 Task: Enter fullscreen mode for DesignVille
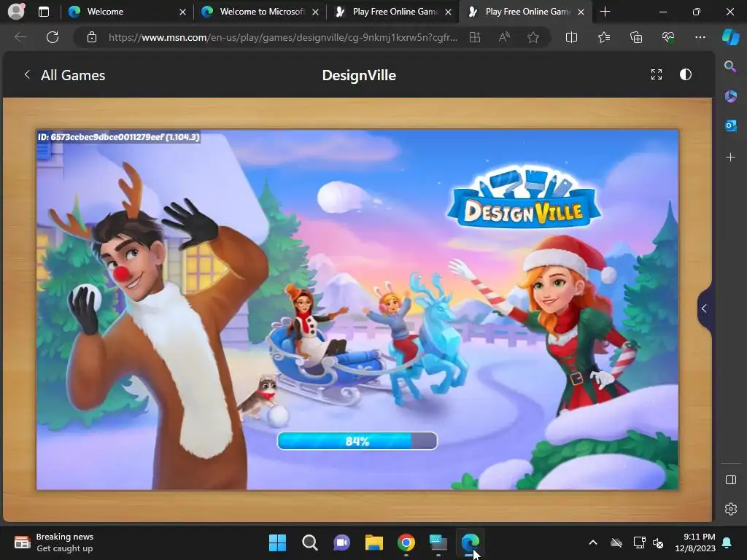pyautogui.click(x=657, y=74)
